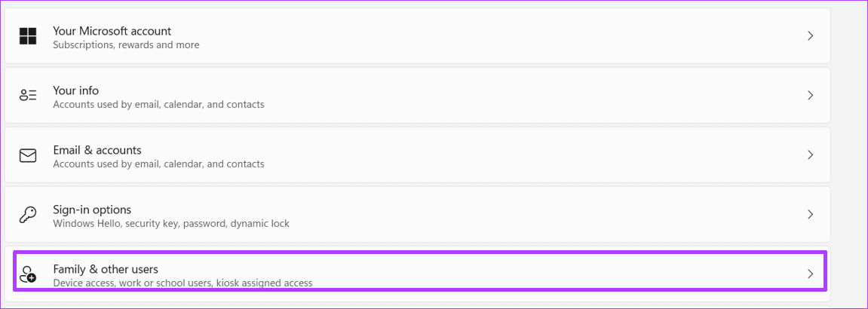
Task: Expand Your Microsoft account chevron arrow
Action: click(x=811, y=36)
